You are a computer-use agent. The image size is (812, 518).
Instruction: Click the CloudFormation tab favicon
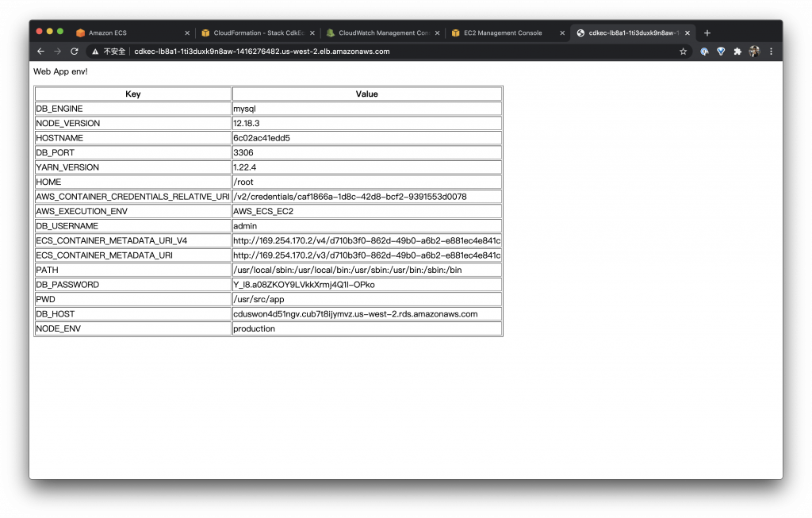coord(205,33)
